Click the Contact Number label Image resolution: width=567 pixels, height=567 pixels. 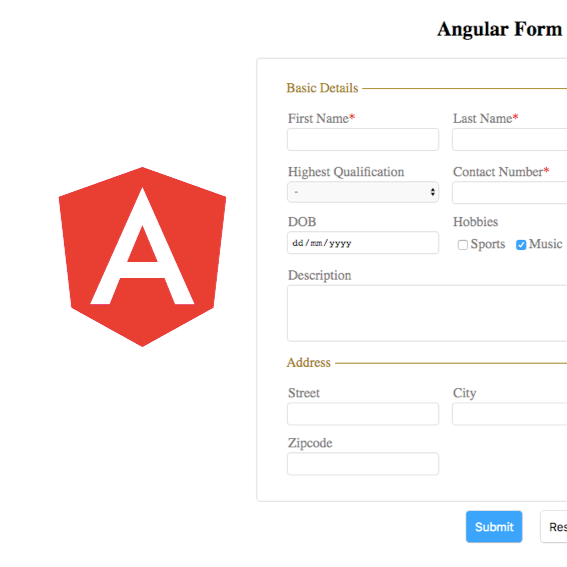click(x=501, y=172)
